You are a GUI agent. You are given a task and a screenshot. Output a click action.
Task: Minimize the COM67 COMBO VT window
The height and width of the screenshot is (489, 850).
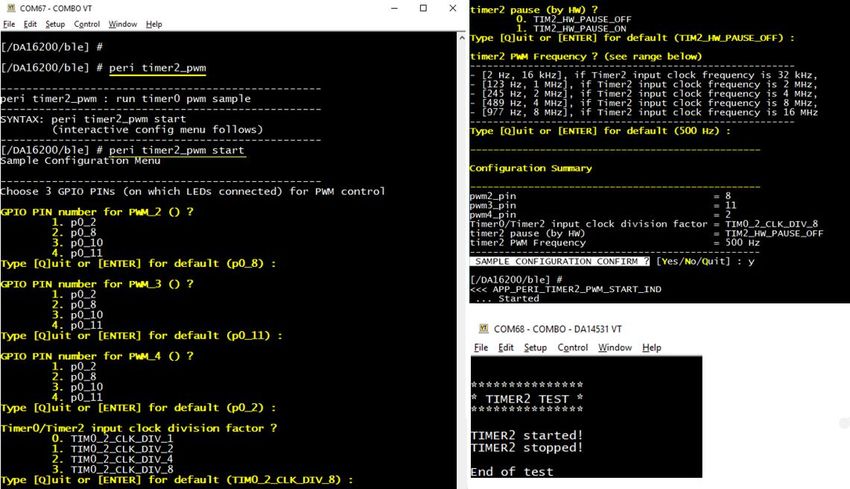tap(395, 8)
